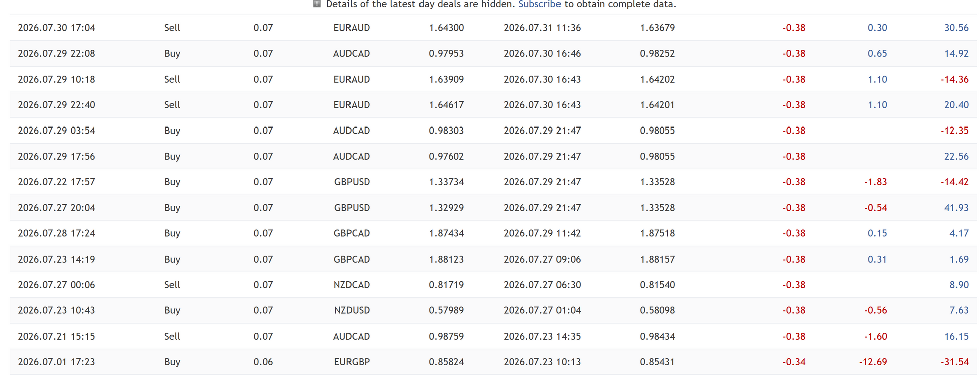Select the 2026.07.30 17:04 open time cell
Image resolution: width=980 pixels, height=381 pixels.
tap(56, 28)
